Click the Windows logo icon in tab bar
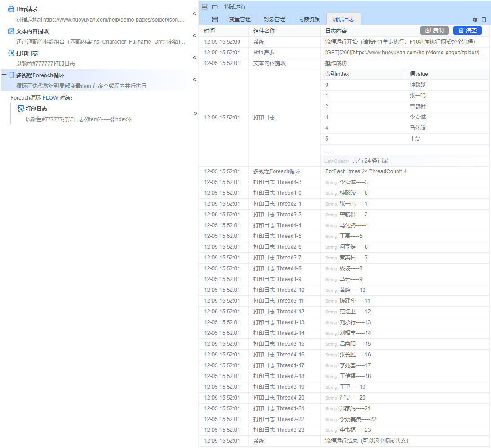Viewport: 491px width, 448px height. click(x=475, y=19)
